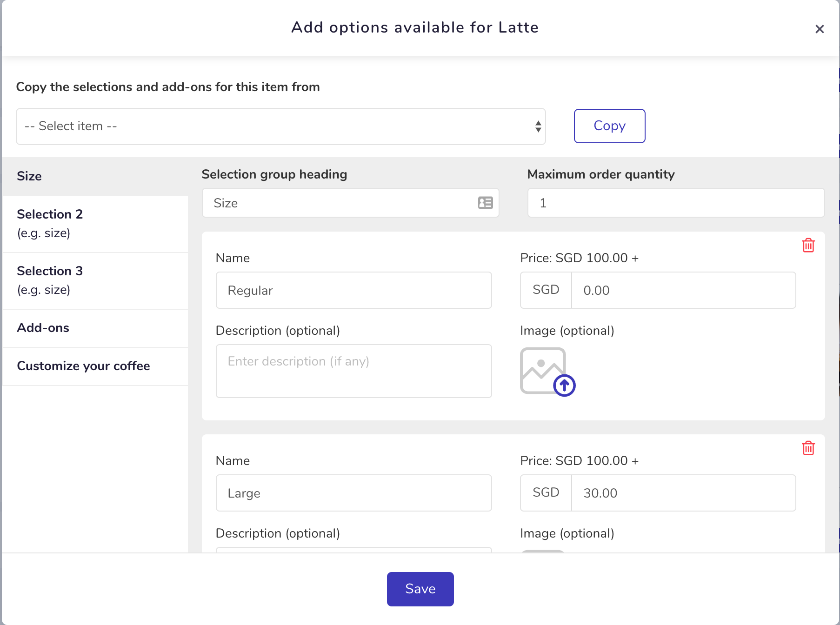Click the SGD label beside 0.00
Image resolution: width=840 pixels, height=625 pixels.
[x=546, y=290]
